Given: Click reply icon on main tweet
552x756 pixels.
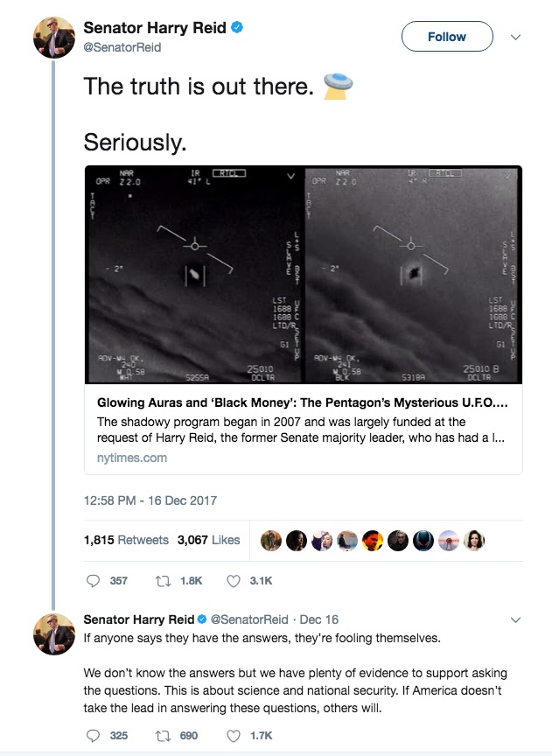Looking at the screenshot, I should coord(93,580).
